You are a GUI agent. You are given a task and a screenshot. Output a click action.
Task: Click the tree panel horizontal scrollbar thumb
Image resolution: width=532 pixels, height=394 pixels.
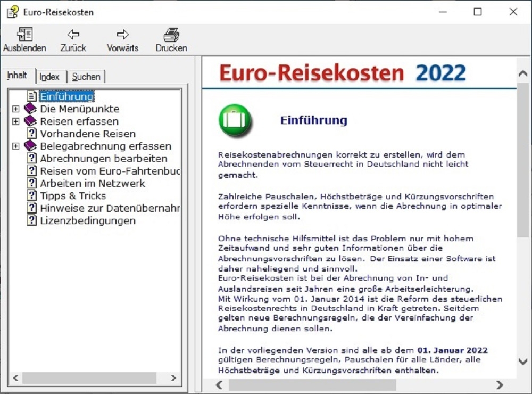pyautogui.click(x=89, y=377)
